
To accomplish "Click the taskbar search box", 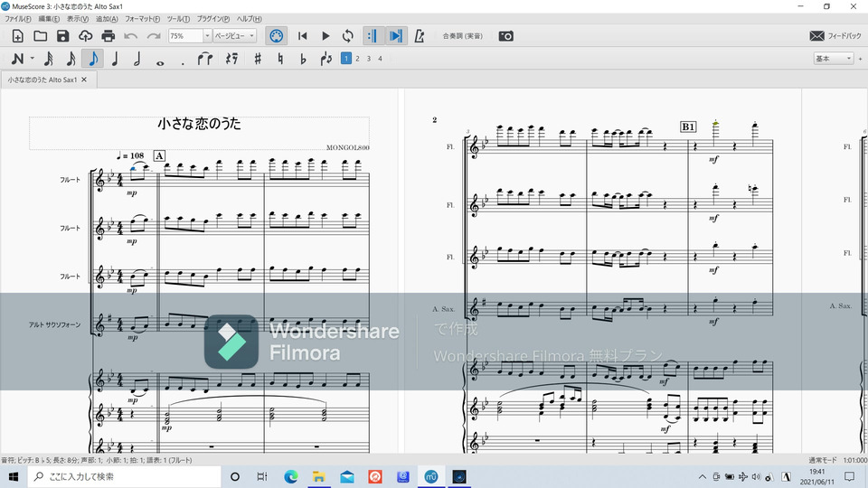I will point(125,476).
